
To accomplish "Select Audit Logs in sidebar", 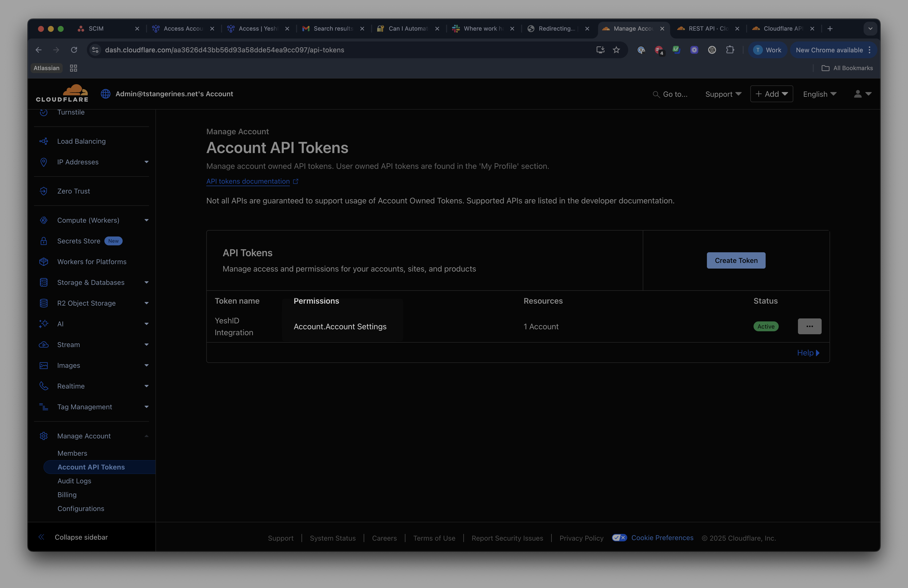I will [x=75, y=481].
